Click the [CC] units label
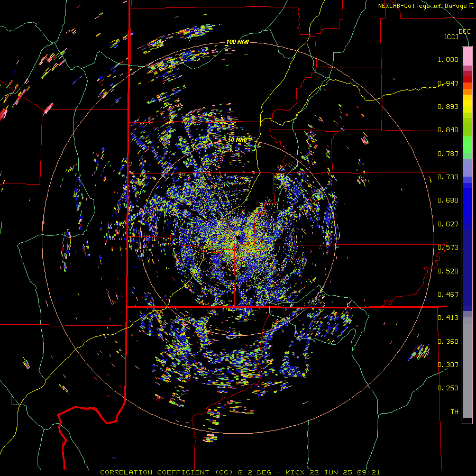Viewport: 476px width, 476px height. click(x=451, y=36)
